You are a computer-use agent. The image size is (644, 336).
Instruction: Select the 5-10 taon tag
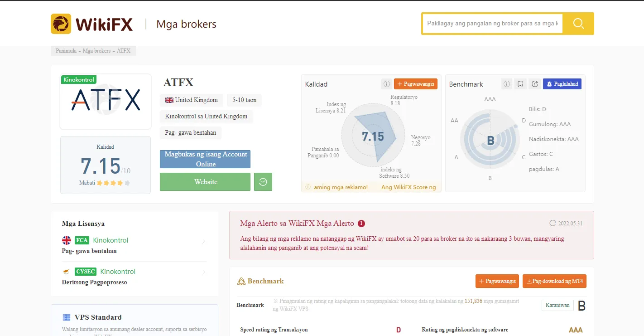tap(245, 100)
